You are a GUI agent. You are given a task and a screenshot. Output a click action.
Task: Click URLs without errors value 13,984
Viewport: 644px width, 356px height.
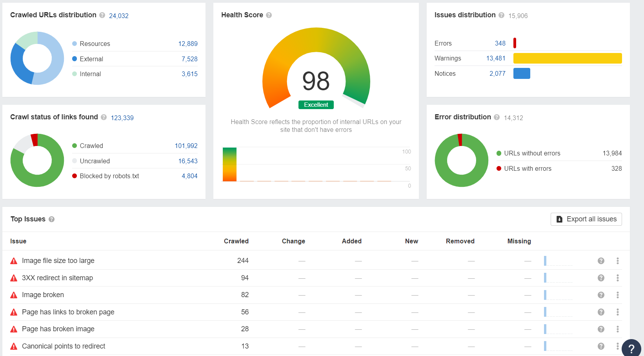pyautogui.click(x=612, y=153)
